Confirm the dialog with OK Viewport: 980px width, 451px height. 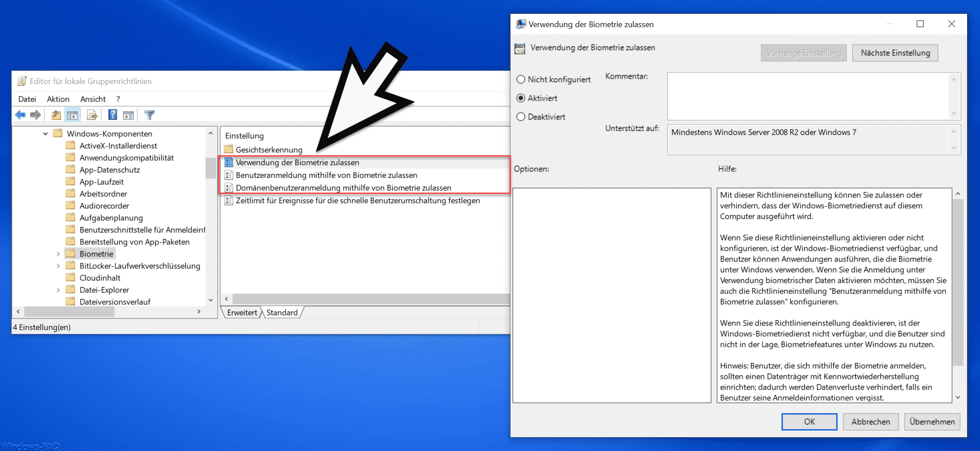[810, 422]
